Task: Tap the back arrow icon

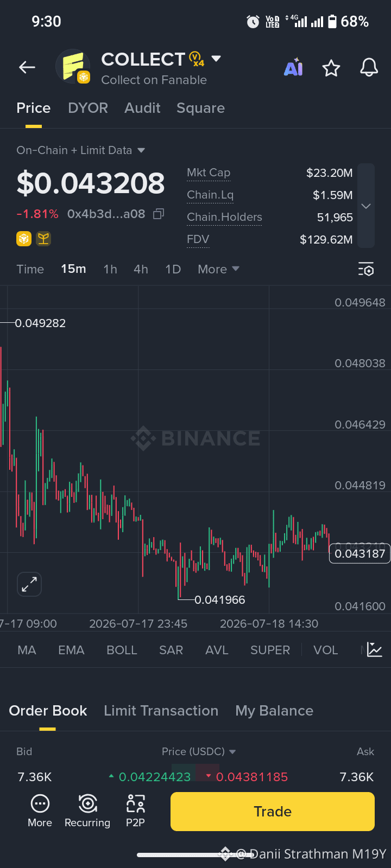Action: click(27, 67)
